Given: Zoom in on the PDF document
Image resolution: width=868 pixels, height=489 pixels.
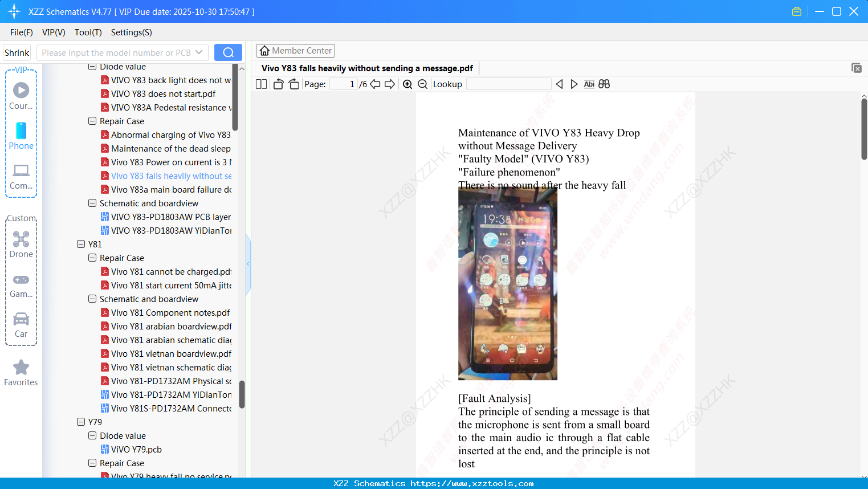Looking at the screenshot, I should click(407, 84).
